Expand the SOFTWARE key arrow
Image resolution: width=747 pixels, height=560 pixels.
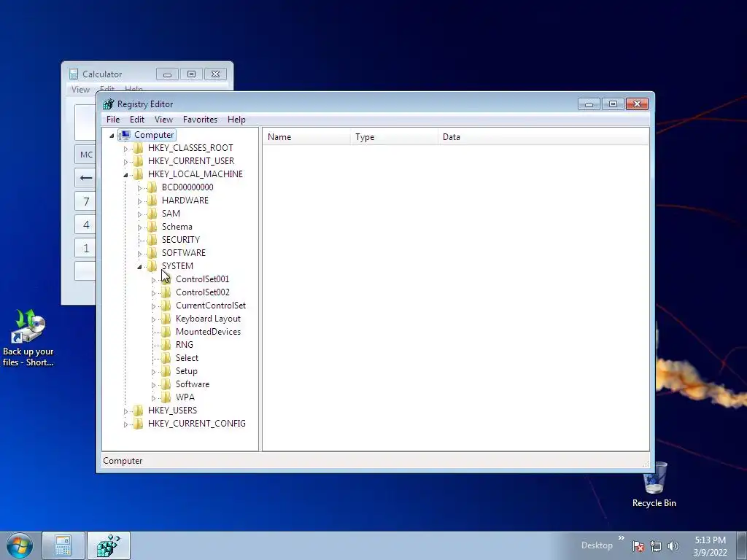(x=139, y=254)
